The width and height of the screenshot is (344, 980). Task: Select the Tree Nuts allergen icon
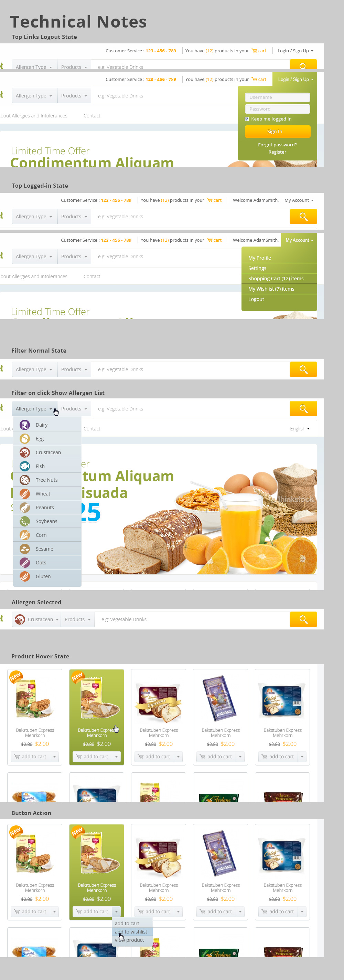click(x=25, y=480)
